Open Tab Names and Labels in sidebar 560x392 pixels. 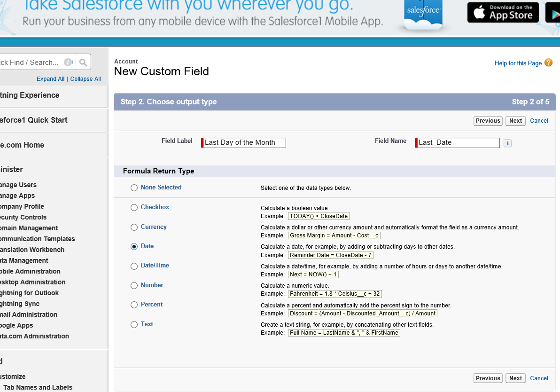click(38, 387)
